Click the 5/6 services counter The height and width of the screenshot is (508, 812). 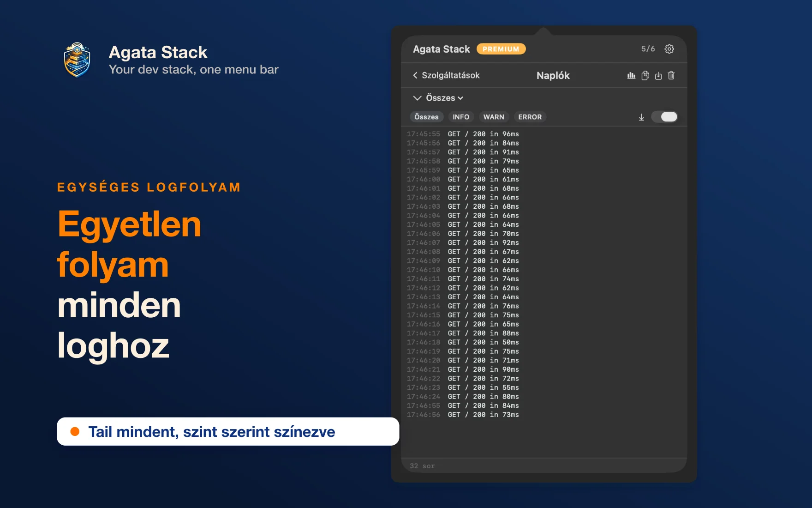pos(648,49)
